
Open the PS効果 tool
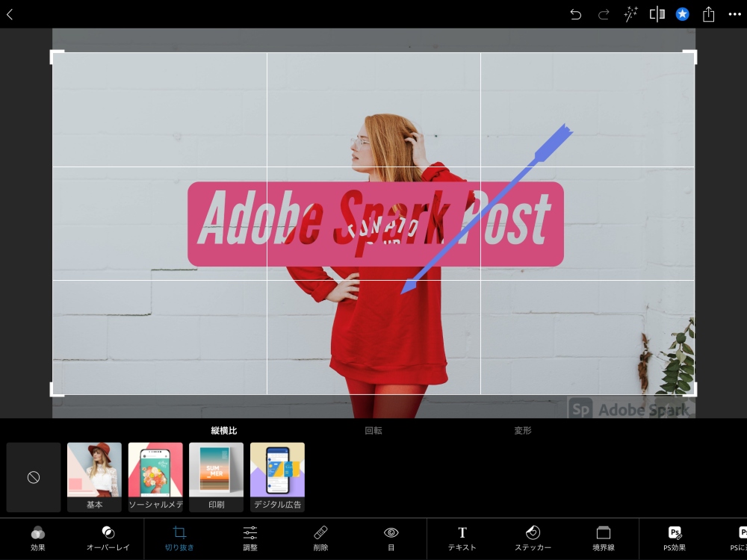[x=675, y=538]
